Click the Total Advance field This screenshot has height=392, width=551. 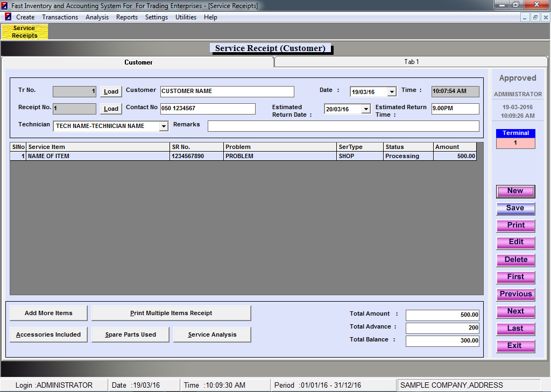tap(442, 327)
